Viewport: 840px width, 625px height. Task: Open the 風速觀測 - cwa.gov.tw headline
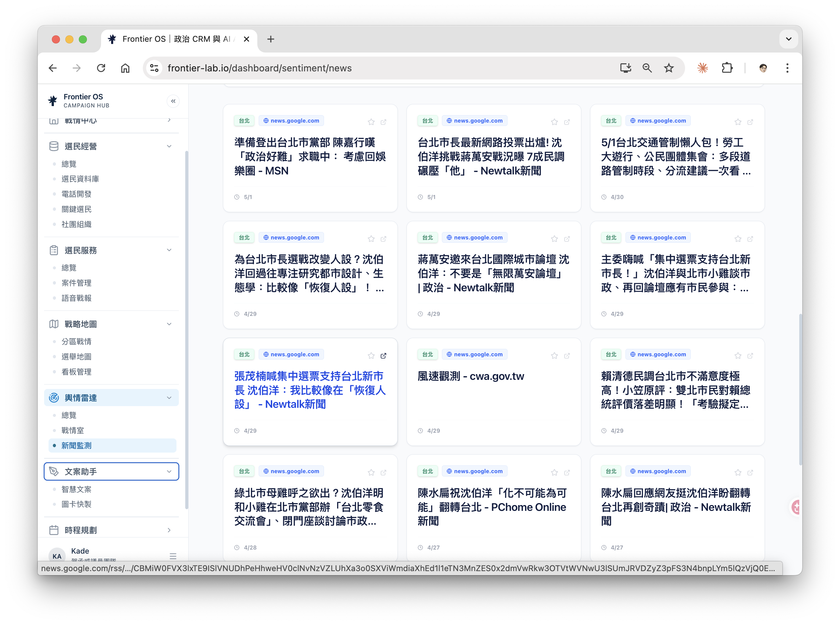pyautogui.click(x=471, y=376)
